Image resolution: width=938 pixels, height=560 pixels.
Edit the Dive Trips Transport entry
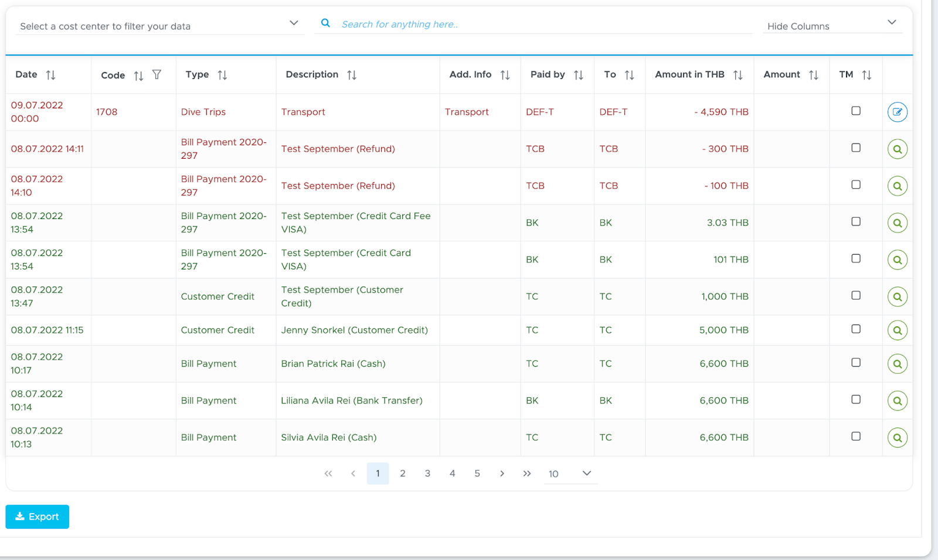coord(898,112)
